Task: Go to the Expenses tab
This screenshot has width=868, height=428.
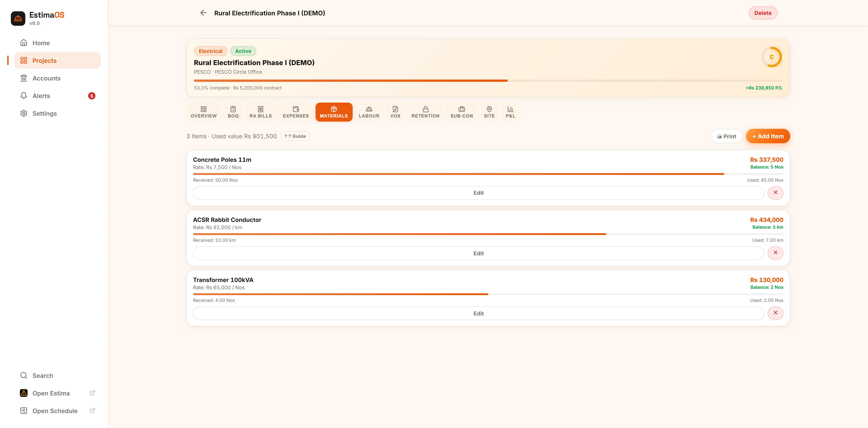Action: pyautogui.click(x=296, y=112)
